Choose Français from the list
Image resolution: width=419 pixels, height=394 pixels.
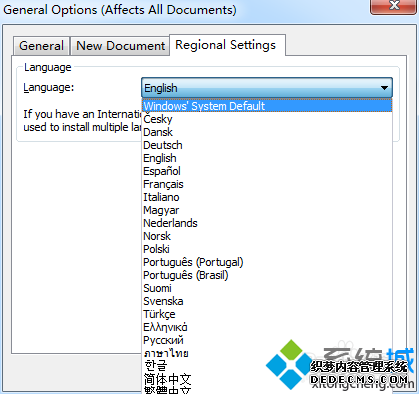click(267, 184)
